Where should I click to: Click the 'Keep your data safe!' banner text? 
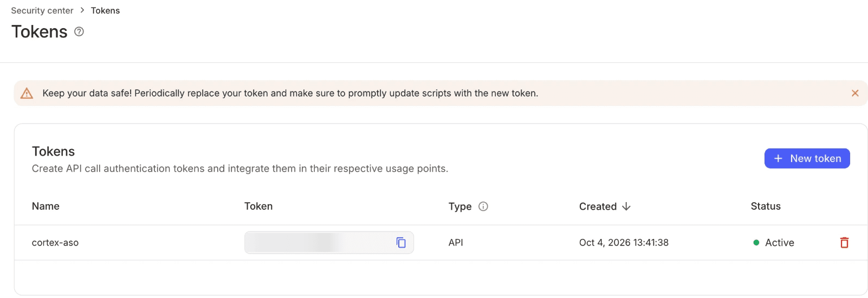coord(290,93)
